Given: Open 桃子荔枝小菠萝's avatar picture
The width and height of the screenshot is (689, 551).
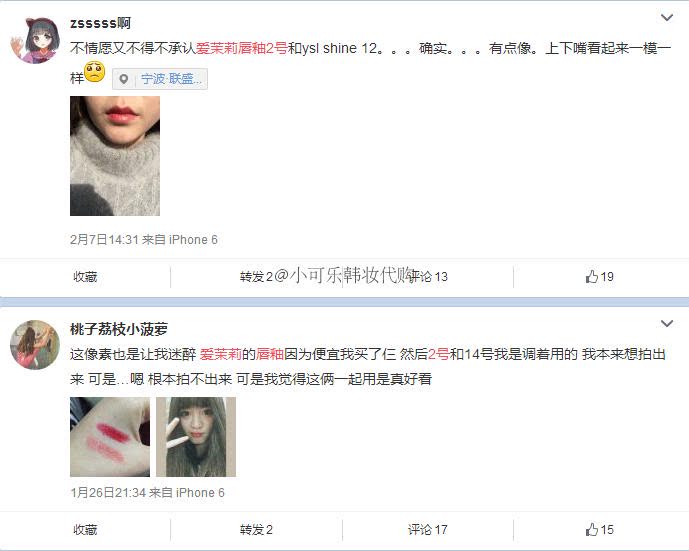Looking at the screenshot, I should [35, 345].
